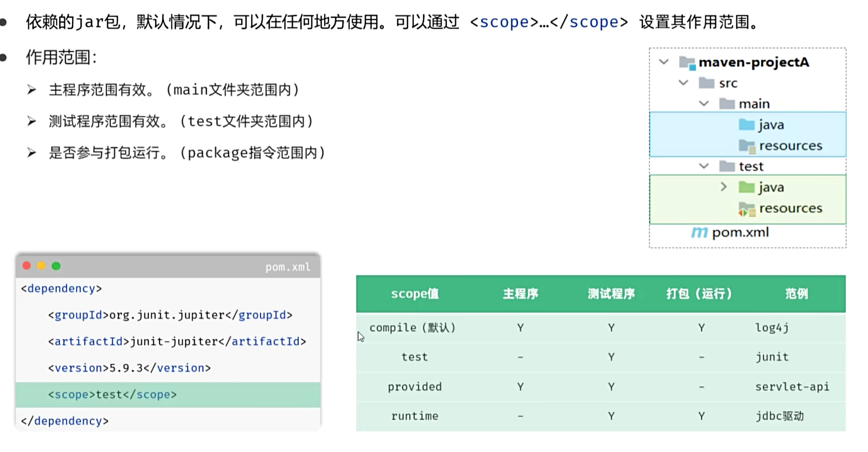Click the 作用范围: bullet heading

click(61, 57)
